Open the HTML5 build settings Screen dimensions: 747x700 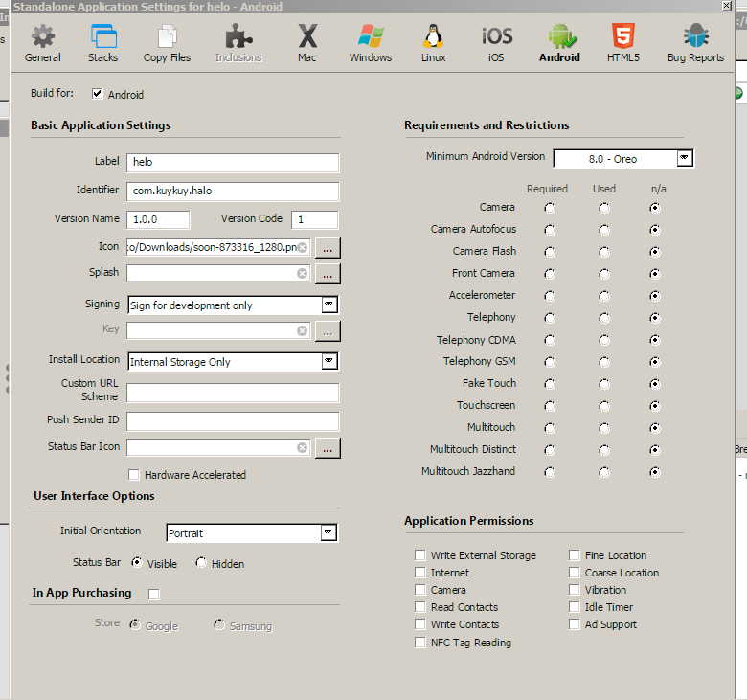pos(622,43)
